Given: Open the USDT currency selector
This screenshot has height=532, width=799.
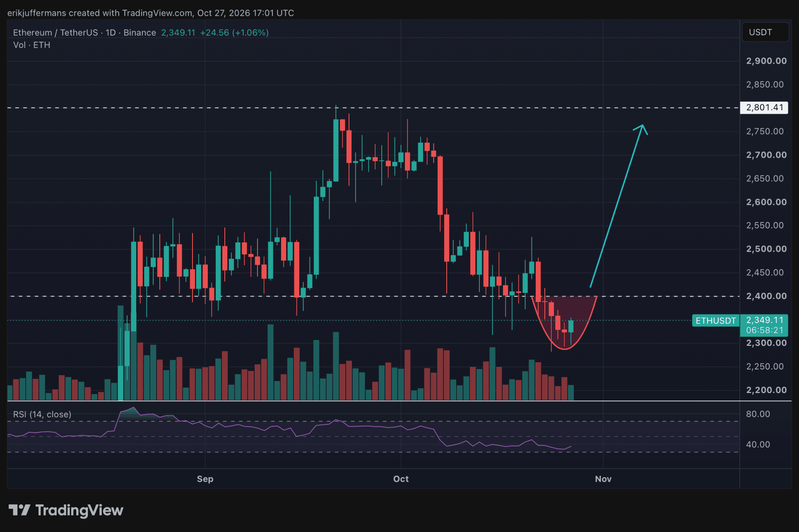Looking at the screenshot, I should (x=765, y=32).
